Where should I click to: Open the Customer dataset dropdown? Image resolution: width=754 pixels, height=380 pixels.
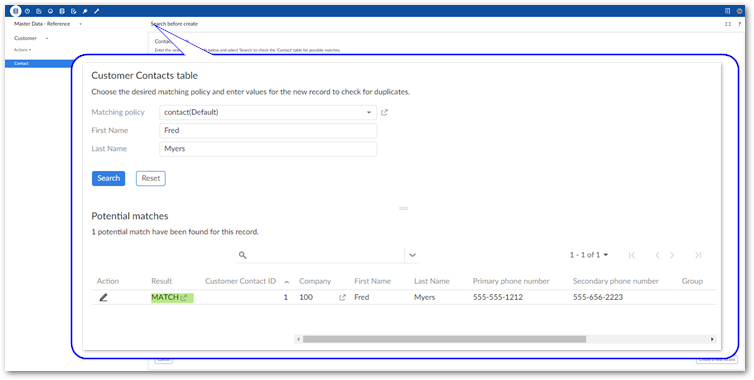31,38
